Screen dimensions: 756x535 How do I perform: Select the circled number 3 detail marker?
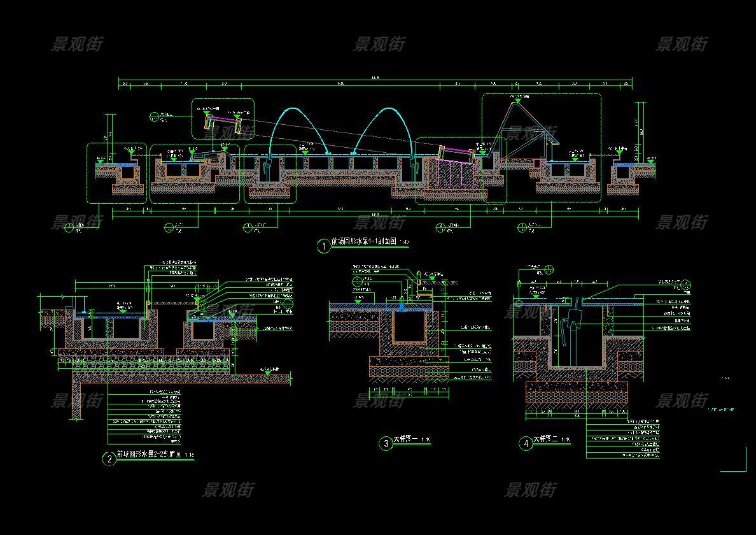pyautogui.click(x=386, y=443)
